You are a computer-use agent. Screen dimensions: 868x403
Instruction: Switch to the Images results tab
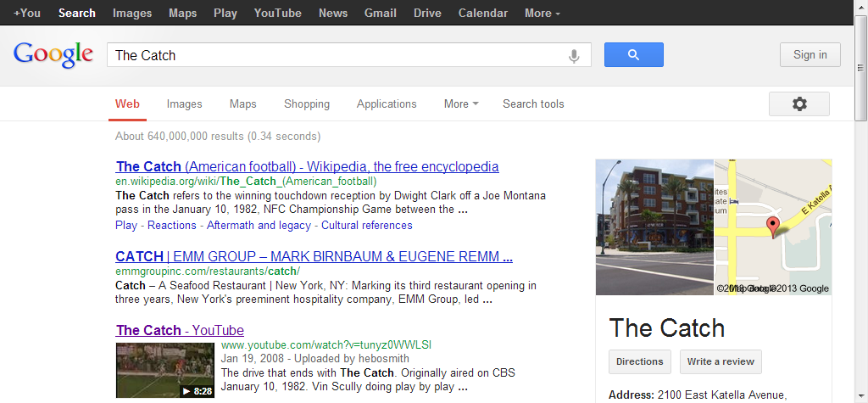click(184, 104)
